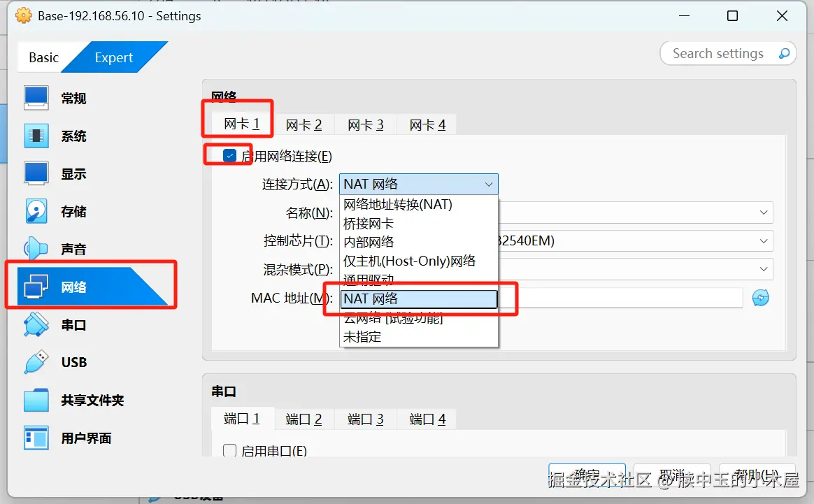The height and width of the screenshot is (504, 814).
Task: Select the 网络 (Network) sidebar icon
Action: [73, 285]
